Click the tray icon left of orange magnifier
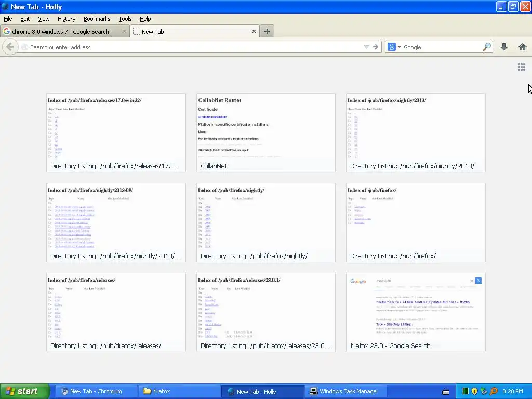This screenshot has width=532, height=399. (x=484, y=391)
